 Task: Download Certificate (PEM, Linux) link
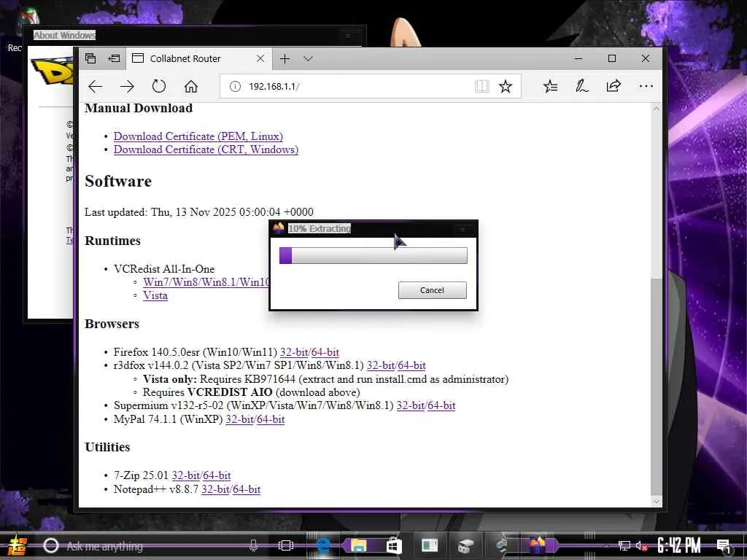[x=198, y=136]
